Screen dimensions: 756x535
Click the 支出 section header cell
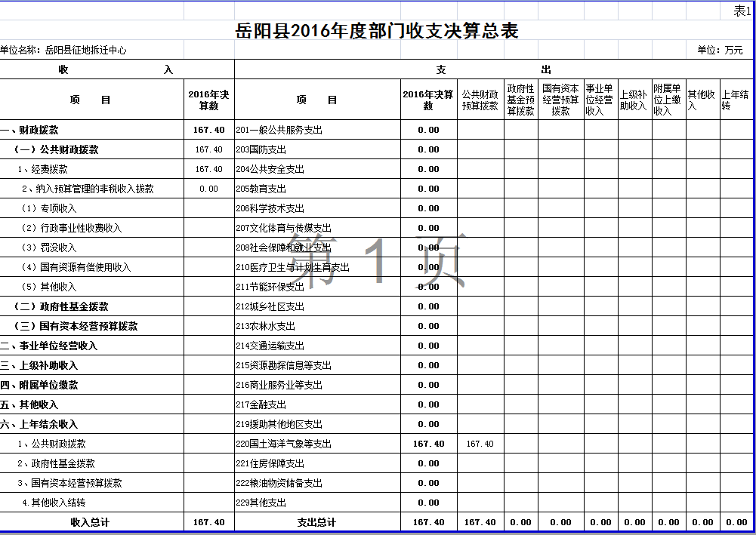494,70
